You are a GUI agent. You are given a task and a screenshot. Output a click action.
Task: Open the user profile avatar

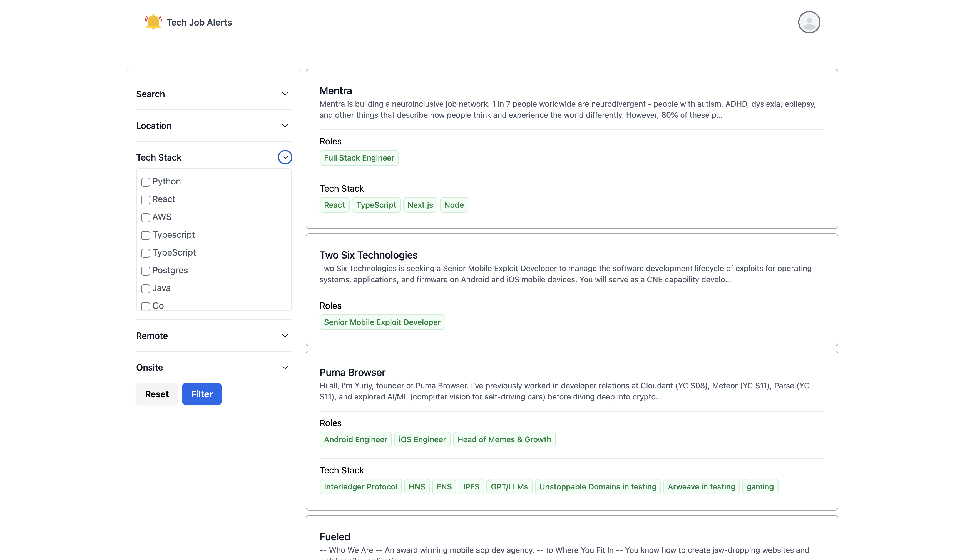click(x=809, y=22)
